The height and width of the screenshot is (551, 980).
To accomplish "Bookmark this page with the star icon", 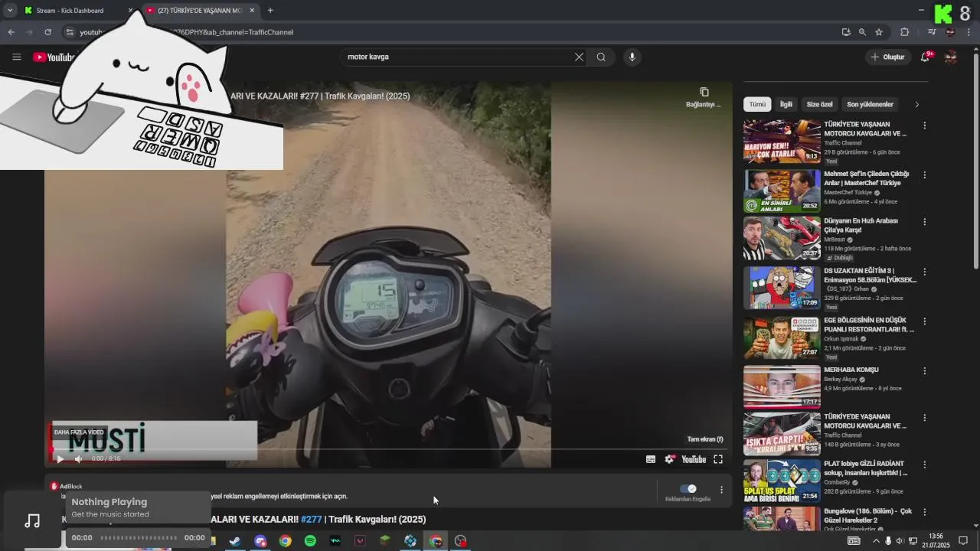I will click(879, 32).
